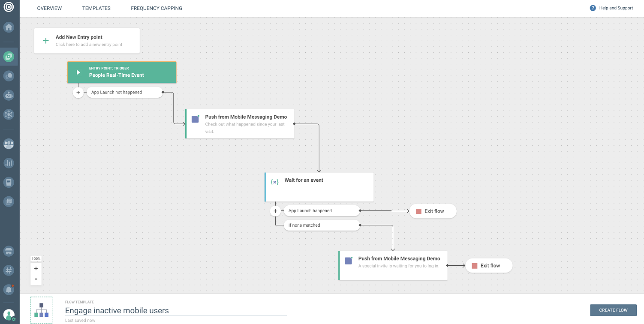
Task: Select the Wait for an event block
Action: [319, 187]
